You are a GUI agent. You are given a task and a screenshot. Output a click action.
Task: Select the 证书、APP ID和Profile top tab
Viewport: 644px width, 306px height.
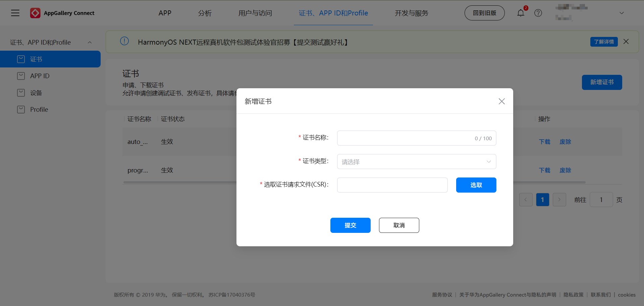pyautogui.click(x=333, y=13)
